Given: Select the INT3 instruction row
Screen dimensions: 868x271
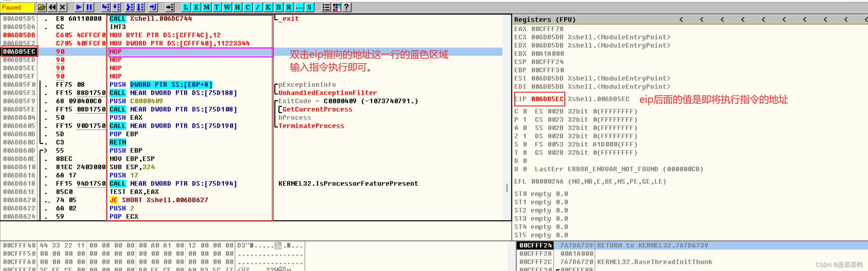Looking at the screenshot, I should tap(118, 27).
